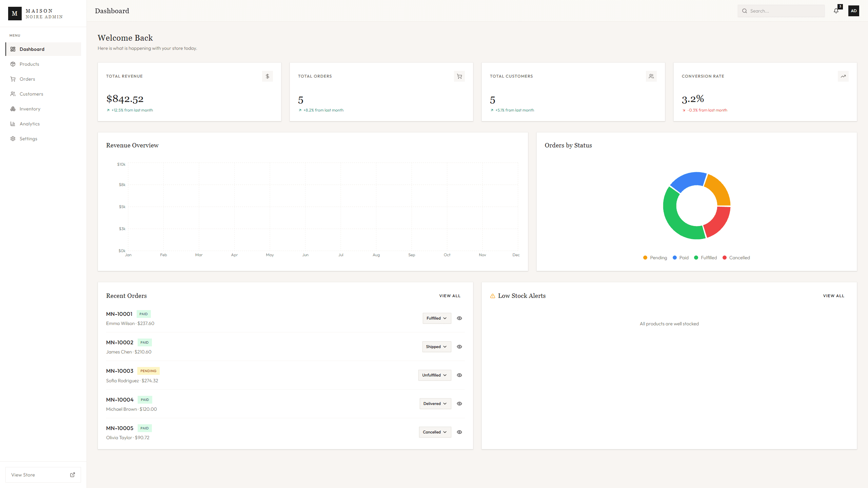Click the Total Orders cart icon
Viewport: 868px width, 488px height.
pyautogui.click(x=459, y=76)
